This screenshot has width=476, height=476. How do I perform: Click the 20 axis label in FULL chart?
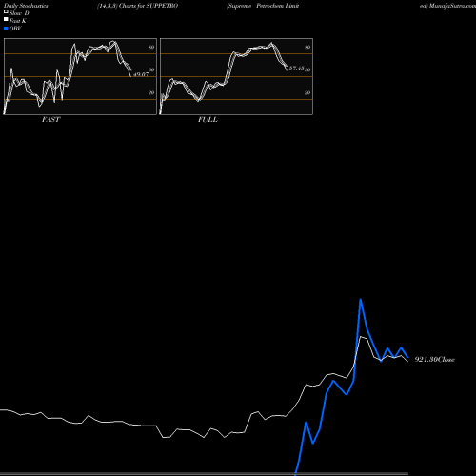coord(307,92)
